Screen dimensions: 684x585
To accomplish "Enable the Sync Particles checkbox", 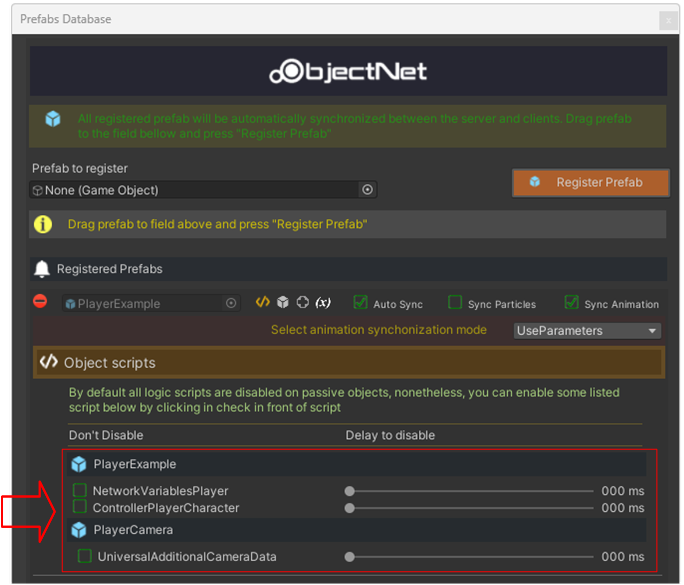I will (x=455, y=302).
